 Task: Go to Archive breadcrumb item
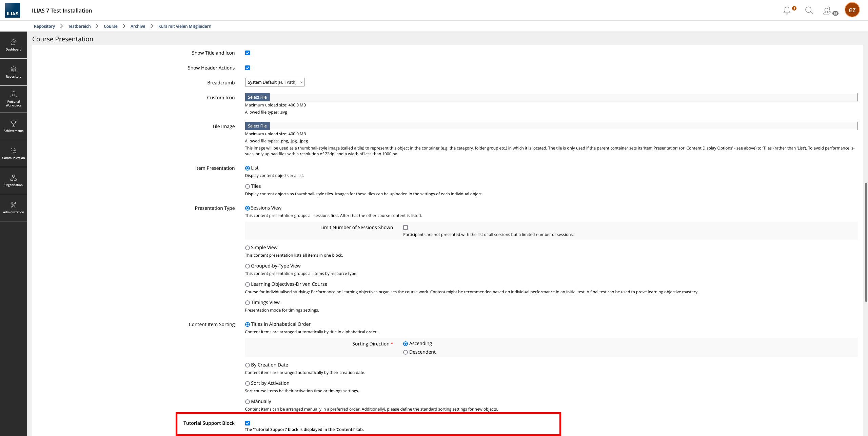coord(138,26)
